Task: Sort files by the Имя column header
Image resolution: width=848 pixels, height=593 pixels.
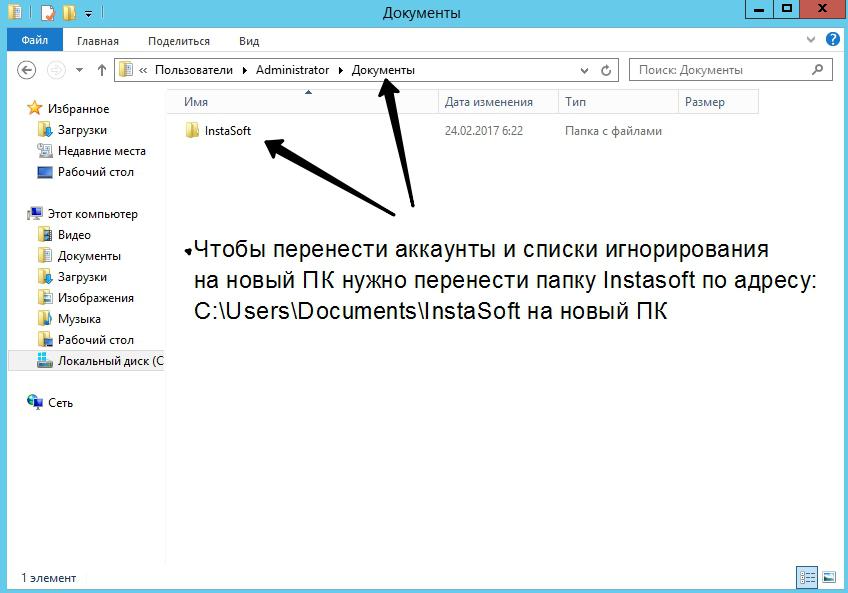Action: 302,102
